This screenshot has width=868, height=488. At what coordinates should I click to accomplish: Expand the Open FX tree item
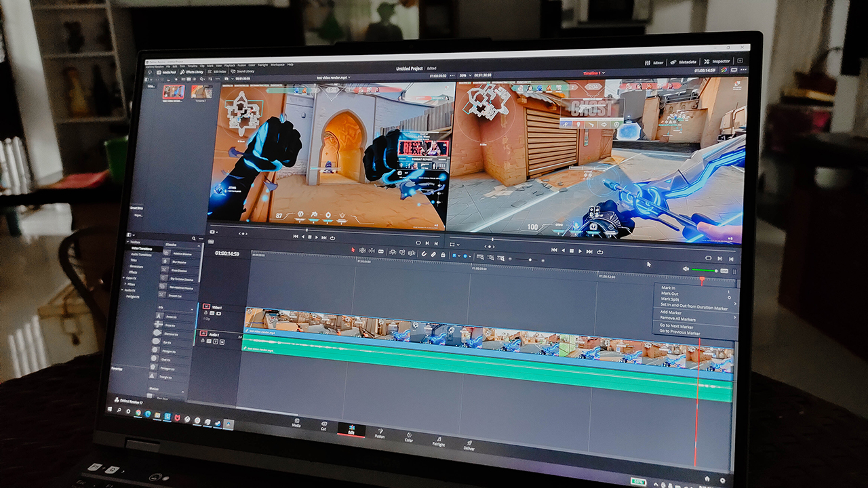pyautogui.click(x=131, y=278)
